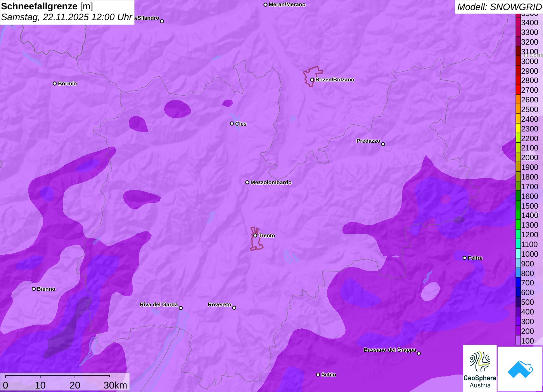
Task: Click legend value 2600
Action: (529, 100)
